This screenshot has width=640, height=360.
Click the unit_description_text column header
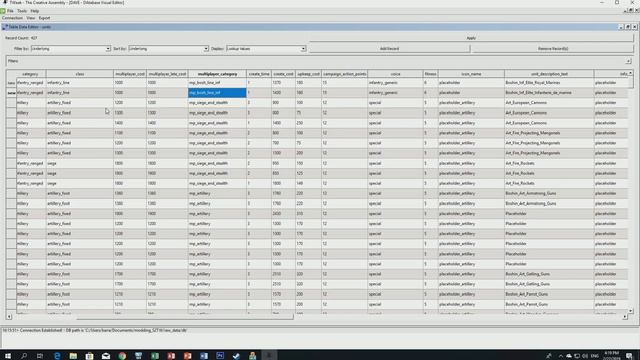pyautogui.click(x=549, y=74)
